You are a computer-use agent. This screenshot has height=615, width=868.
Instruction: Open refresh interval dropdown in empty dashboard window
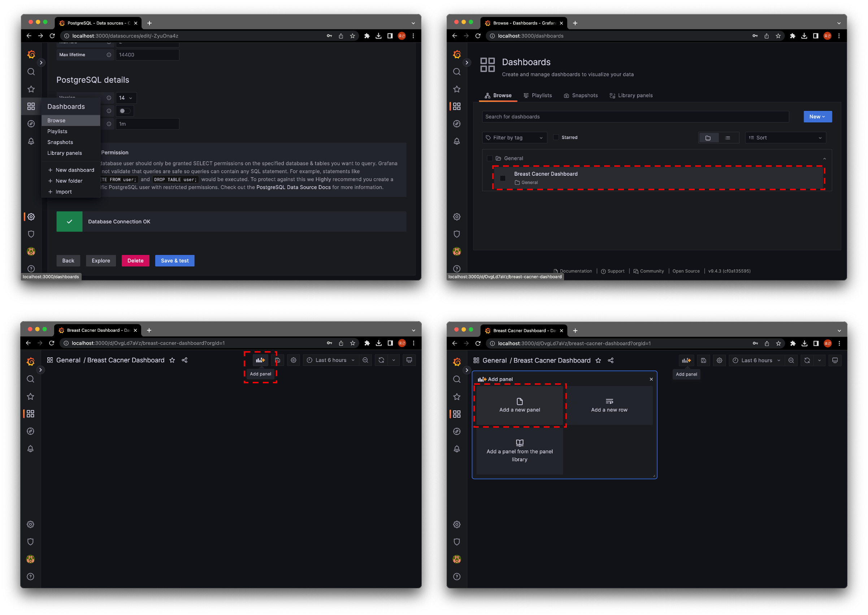pyautogui.click(x=394, y=360)
